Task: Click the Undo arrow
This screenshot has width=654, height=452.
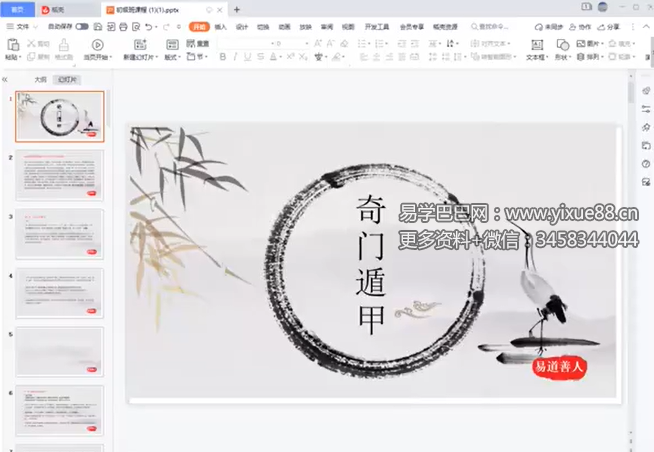Action: [148, 27]
